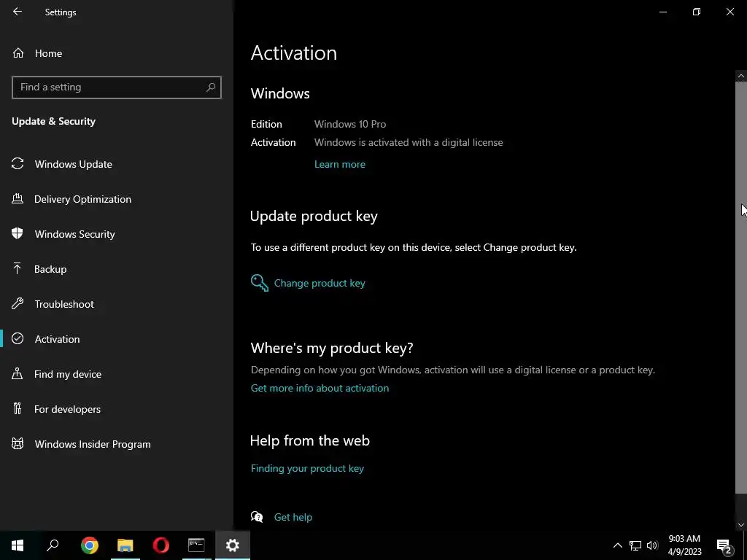Image resolution: width=747 pixels, height=560 pixels.
Task: Open the network status tray icon
Action: point(635,545)
